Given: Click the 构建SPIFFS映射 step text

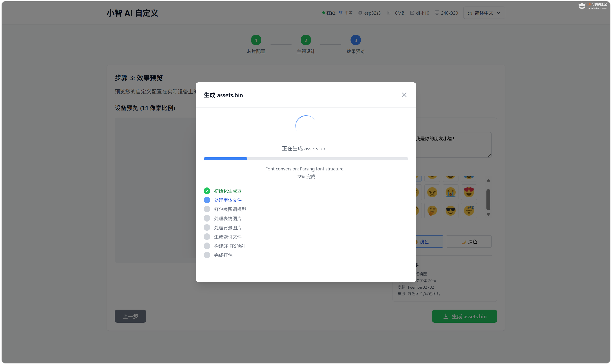Looking at the screenshot, I should coord(230,246).
